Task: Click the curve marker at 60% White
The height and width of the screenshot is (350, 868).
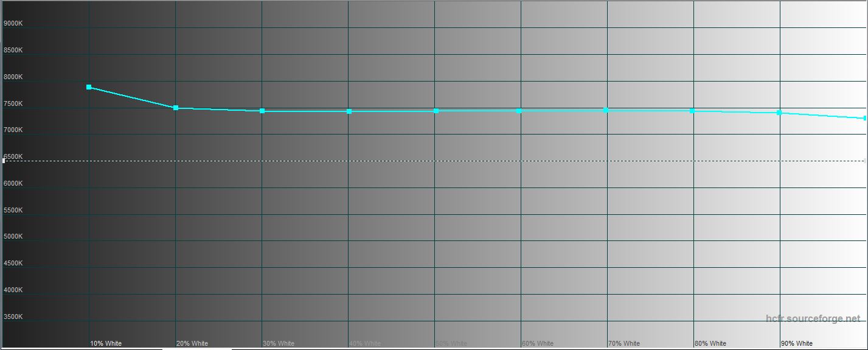Action: pyautogui.click(x=519, y=111)
